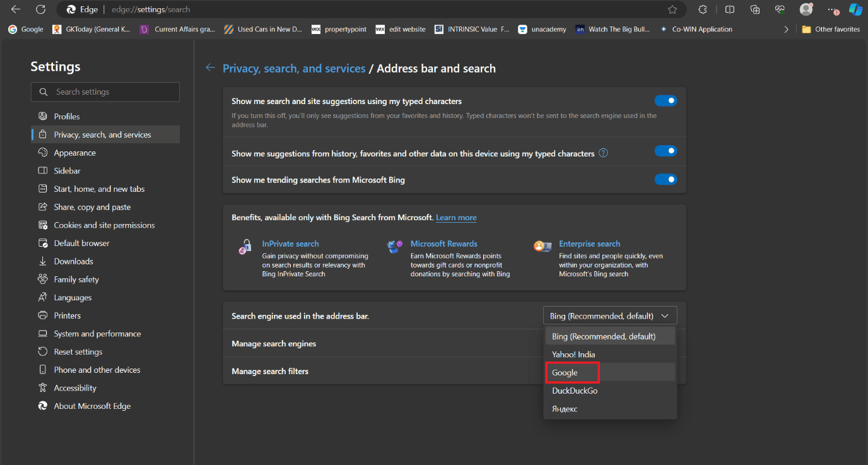Screen dimensions: 868x465
Task: Open Start, home, and new tabs section
Action: tap(105, 189)
